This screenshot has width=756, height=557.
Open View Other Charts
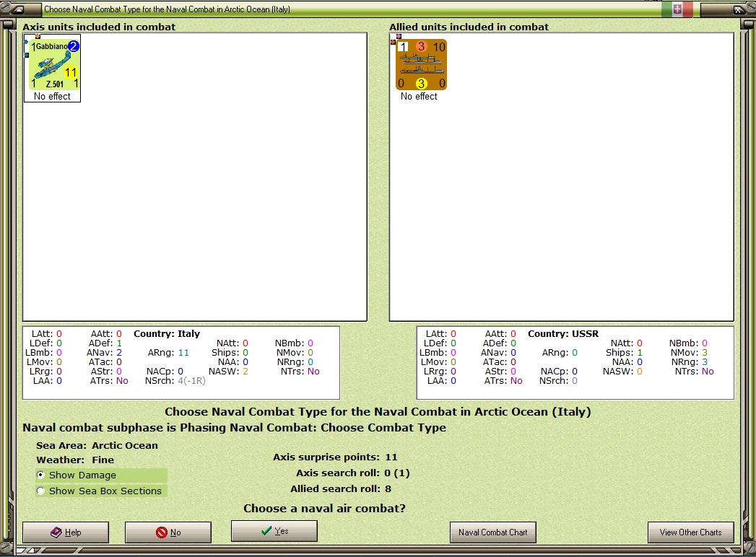click(x=690, y=532)
